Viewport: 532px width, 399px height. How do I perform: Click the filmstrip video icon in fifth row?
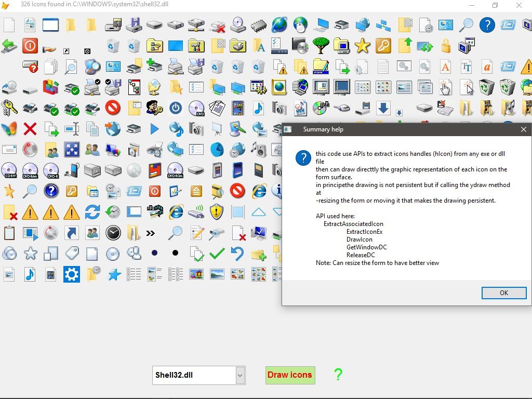click(238, 108)
